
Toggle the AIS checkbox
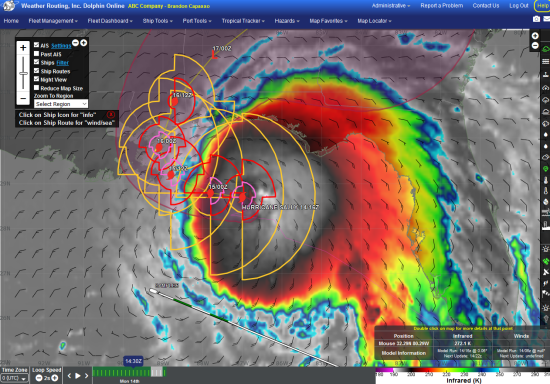tap(36, 45)
